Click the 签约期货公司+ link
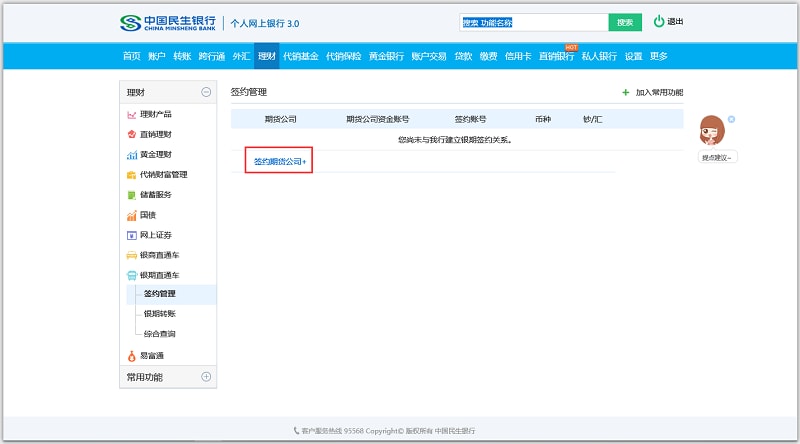Screen dimensions: 800x444 point(279,161)
